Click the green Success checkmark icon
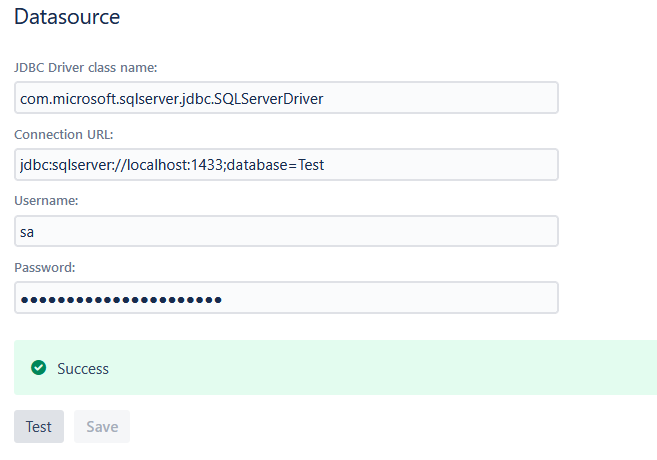Image resolution: width=657 pixels, height=460 pixels. coord(39,368)
